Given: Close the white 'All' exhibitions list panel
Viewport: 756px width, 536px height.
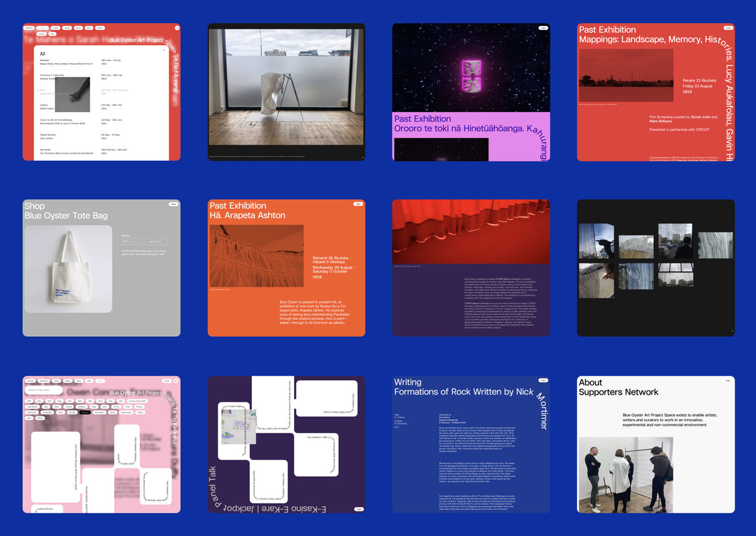Looking at the screenshot, I should tap(164, 49).
